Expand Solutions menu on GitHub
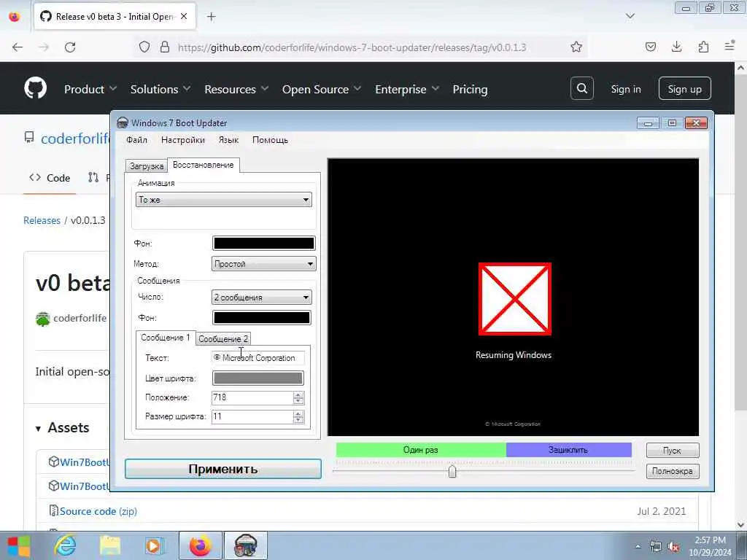Image resolution: width=747 pixels, height=560 pixels. tap(160, 89)
